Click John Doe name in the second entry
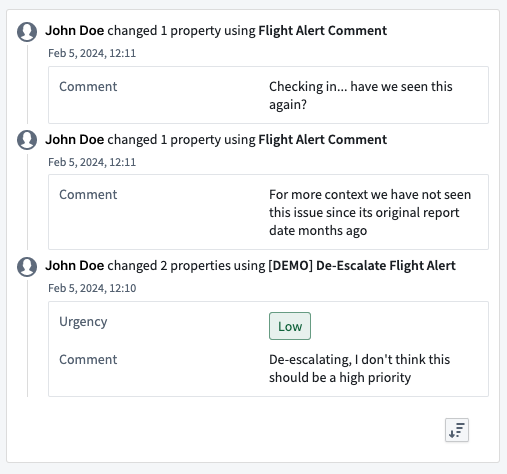Image resolution: width=507 pixels, height=474 pixels. point(75,140)
